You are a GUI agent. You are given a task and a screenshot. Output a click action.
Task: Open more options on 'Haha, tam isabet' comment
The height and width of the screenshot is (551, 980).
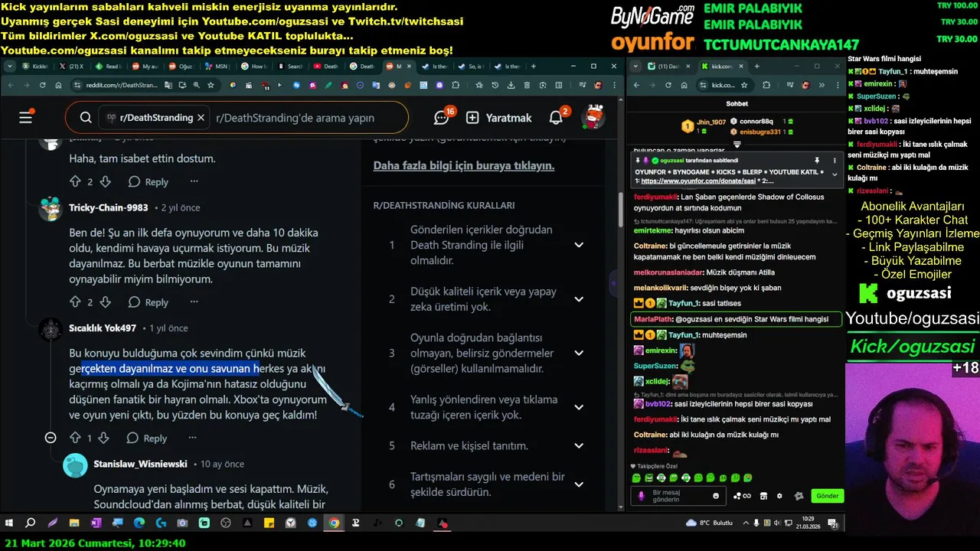[x=194, y=181]
